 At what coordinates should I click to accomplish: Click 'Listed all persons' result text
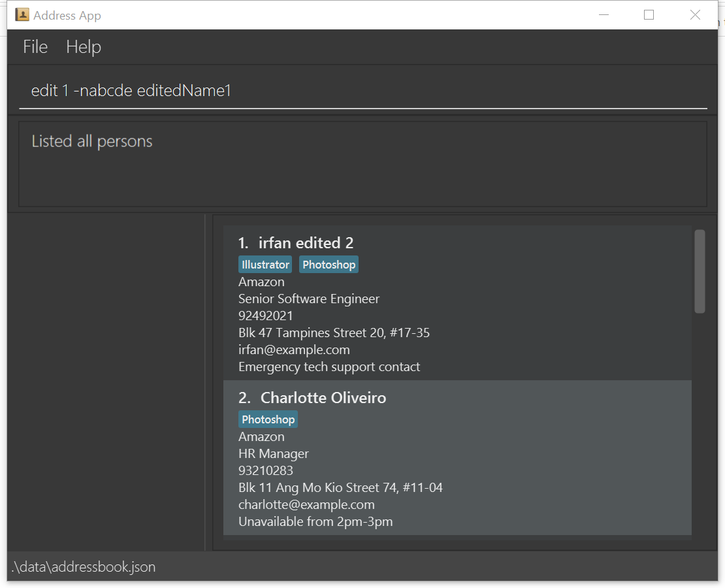(x=91, y=142)
